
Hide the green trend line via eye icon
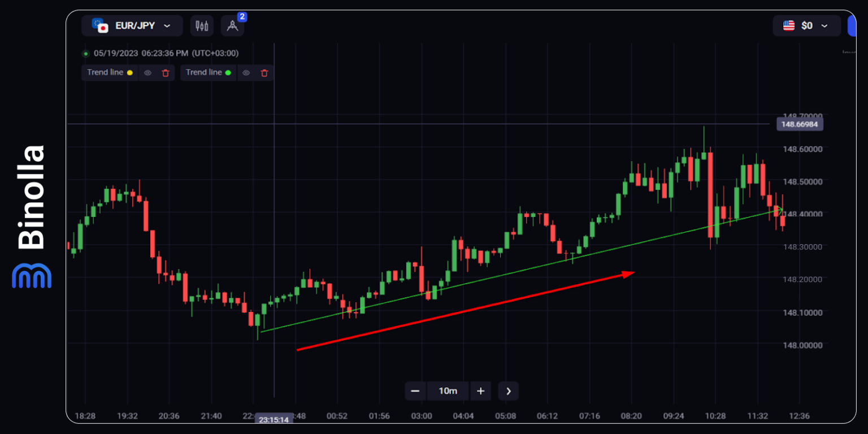(x=246, y=73)
